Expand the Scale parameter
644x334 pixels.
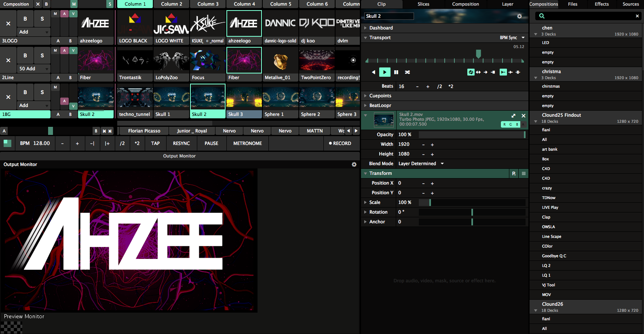(x=365, y=202)
